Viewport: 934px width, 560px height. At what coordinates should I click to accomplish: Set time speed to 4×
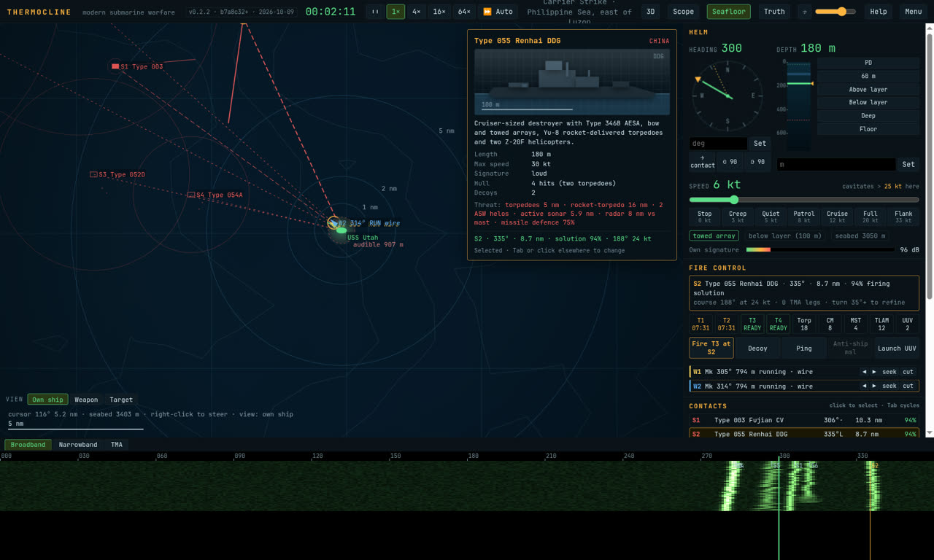416,12
